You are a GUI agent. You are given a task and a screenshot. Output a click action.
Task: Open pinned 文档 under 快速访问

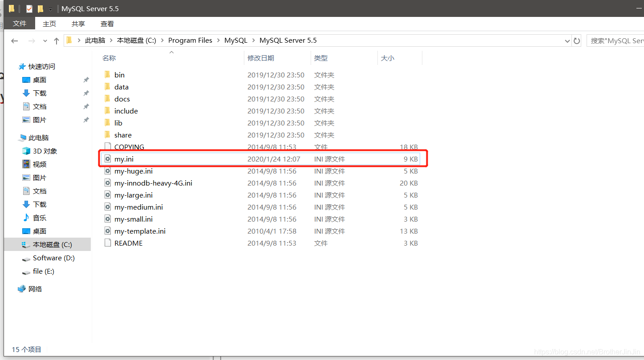tap(40, 106)
